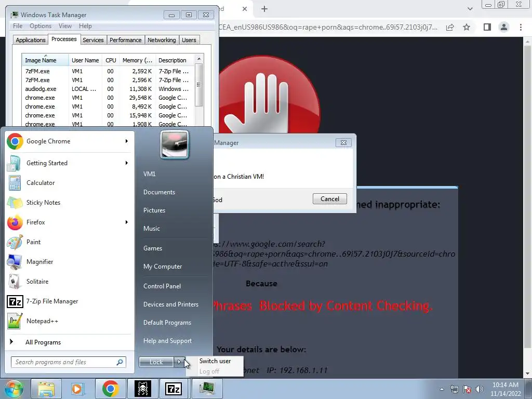Screen dimensions: 532x399
Task: Sort processes by Image Name column
Action: click(45, 60)
